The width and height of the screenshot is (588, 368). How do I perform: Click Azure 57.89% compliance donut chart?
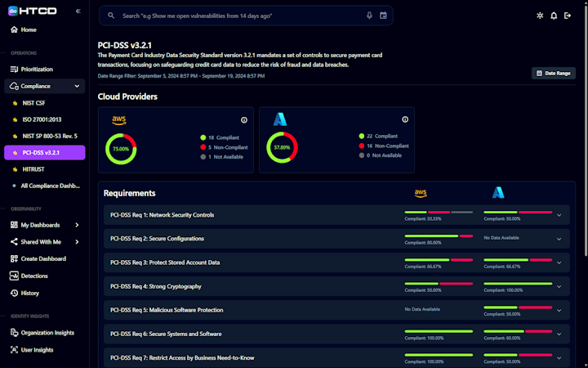pos(282,147)
